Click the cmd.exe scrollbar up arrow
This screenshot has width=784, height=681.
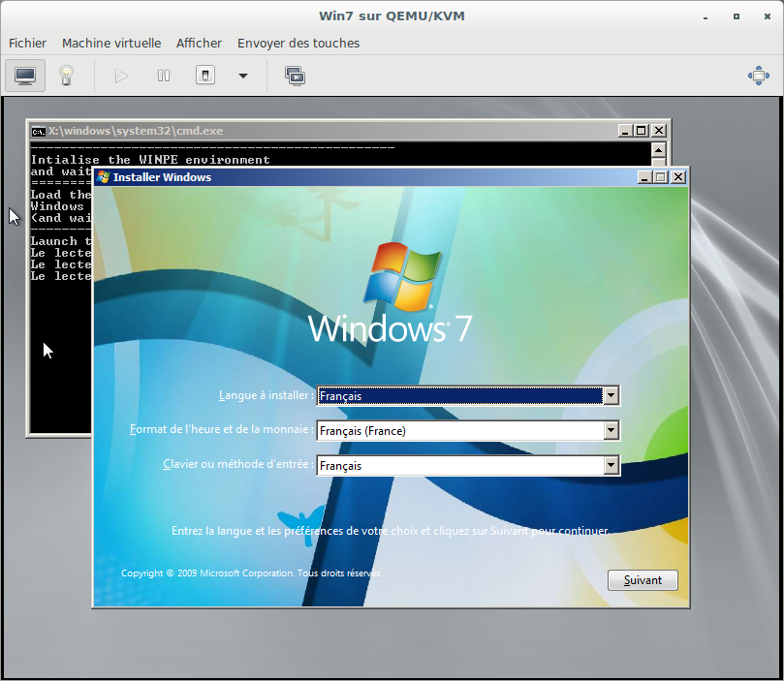(x=658, y=150)
